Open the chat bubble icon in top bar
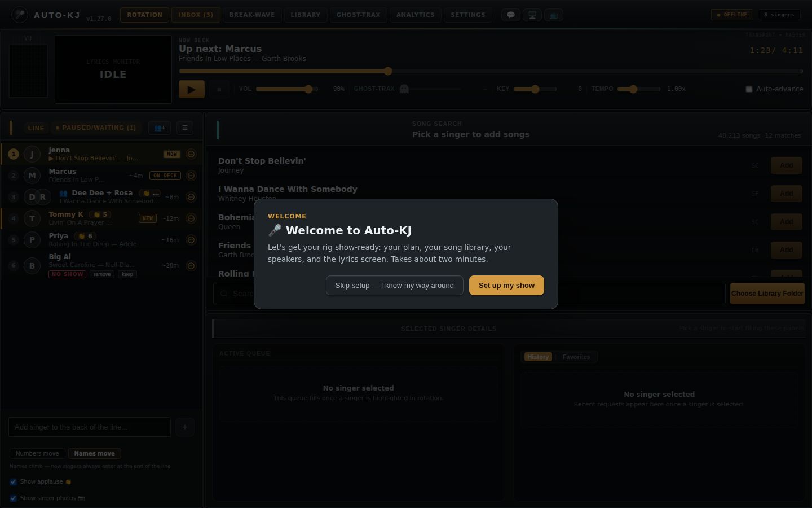The image size is (812, 508). tap(511, 15)
